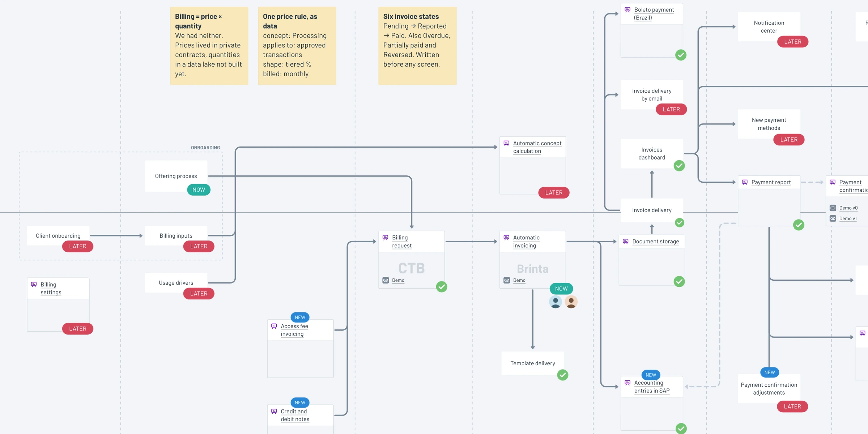Click the NEW badge on Accounting entries in SAP
Image resolution: width=868 pixels, height=434 pixels.
(x=651, y=375)
